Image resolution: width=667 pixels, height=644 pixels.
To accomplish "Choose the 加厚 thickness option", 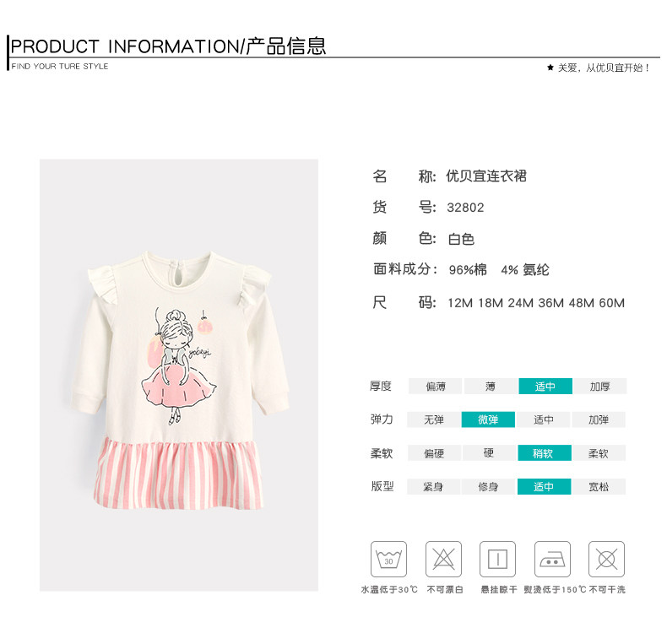I will pos(599,387).
